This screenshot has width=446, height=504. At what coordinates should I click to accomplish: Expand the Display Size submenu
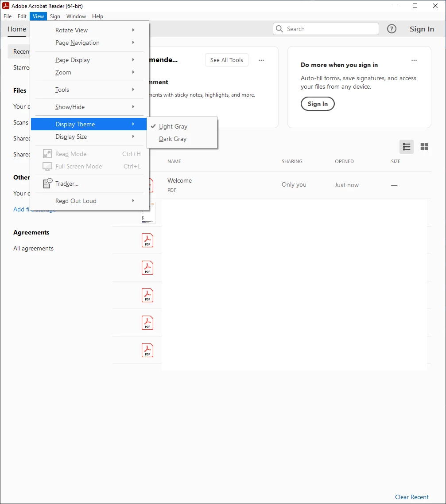(89, 137)
